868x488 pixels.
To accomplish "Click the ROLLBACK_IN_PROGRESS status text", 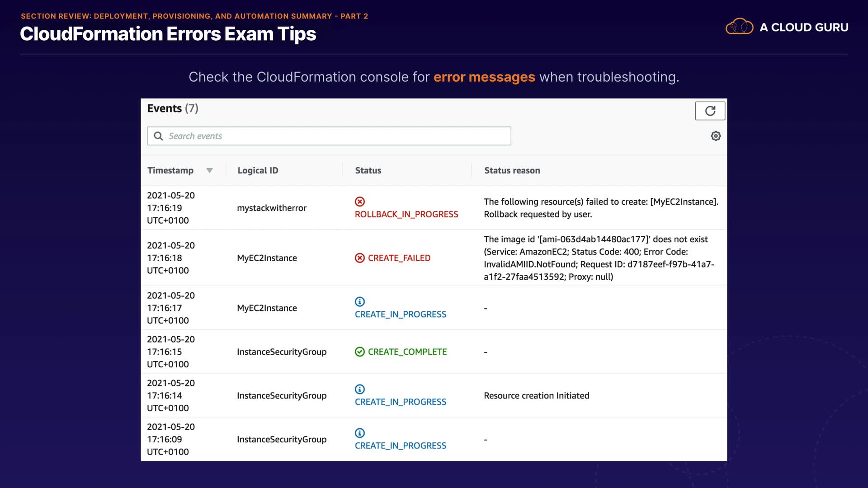I will pyautogui.click(x=406, y=214).
